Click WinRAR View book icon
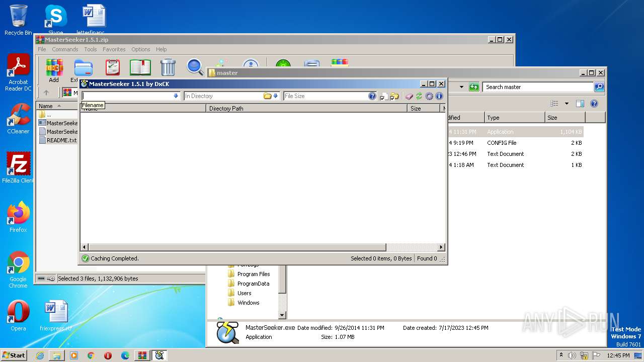The height and width of the screenshot is (362, 644). [x=140, y=67]
